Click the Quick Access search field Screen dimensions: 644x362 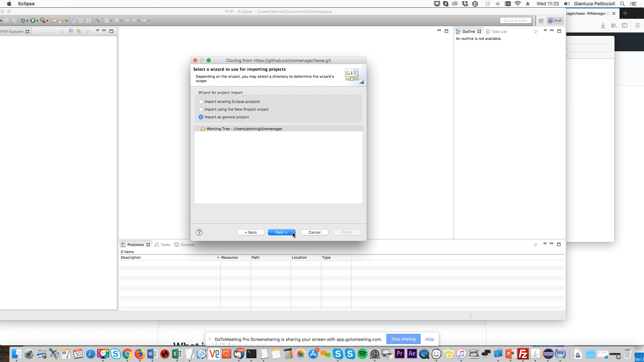coord(515,20)
